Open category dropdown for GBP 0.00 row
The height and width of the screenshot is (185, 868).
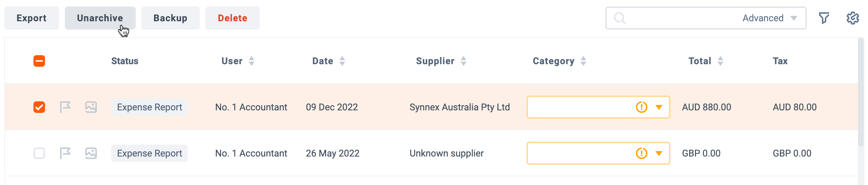point(659,153)
